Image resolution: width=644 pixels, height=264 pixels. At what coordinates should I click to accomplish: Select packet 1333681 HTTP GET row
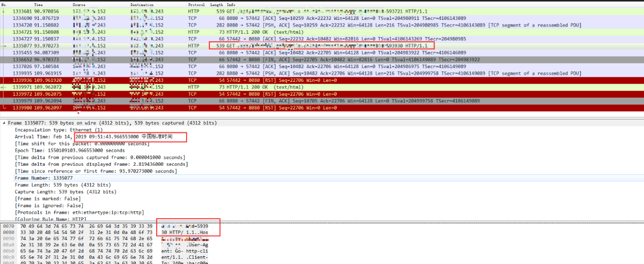click(x=322, y=11)
